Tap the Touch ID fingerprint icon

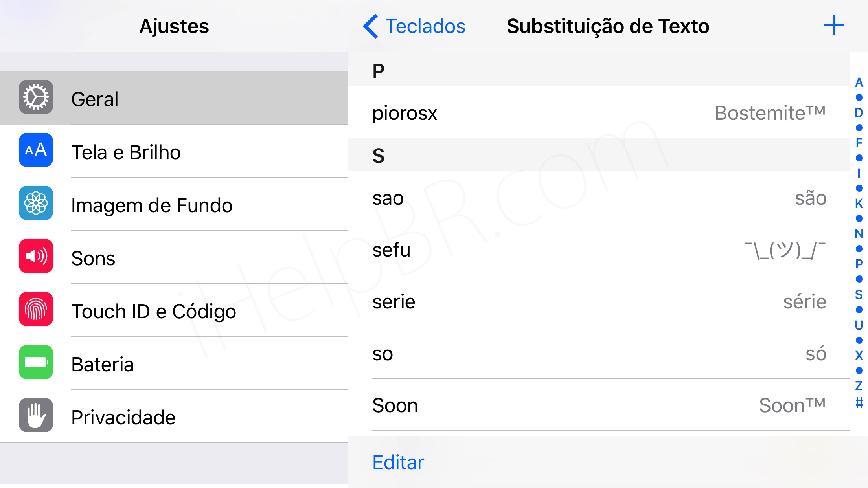36,309
